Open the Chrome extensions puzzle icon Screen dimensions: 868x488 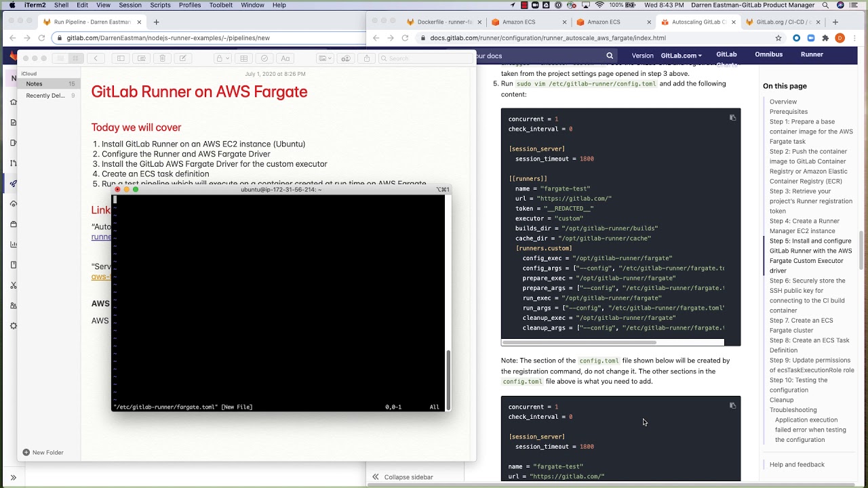(825, 38)
